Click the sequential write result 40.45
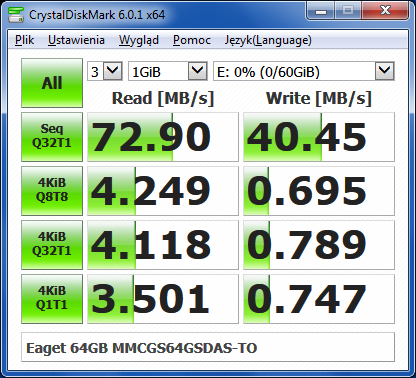 [319, 137]
